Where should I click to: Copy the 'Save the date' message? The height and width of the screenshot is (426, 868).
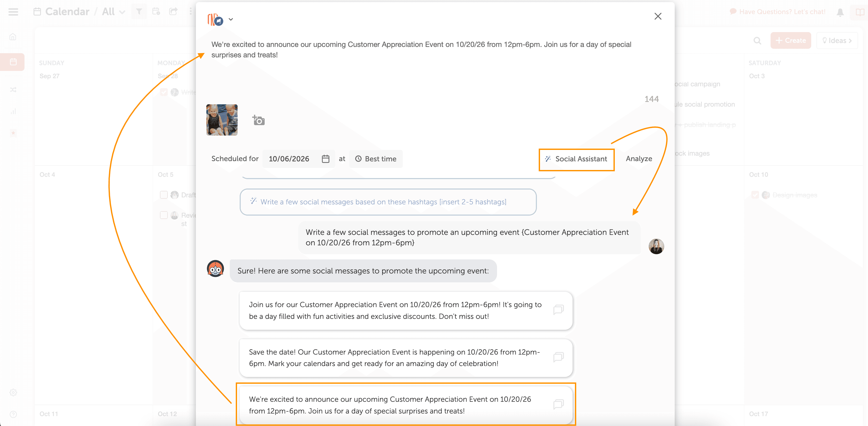point(558,357)
